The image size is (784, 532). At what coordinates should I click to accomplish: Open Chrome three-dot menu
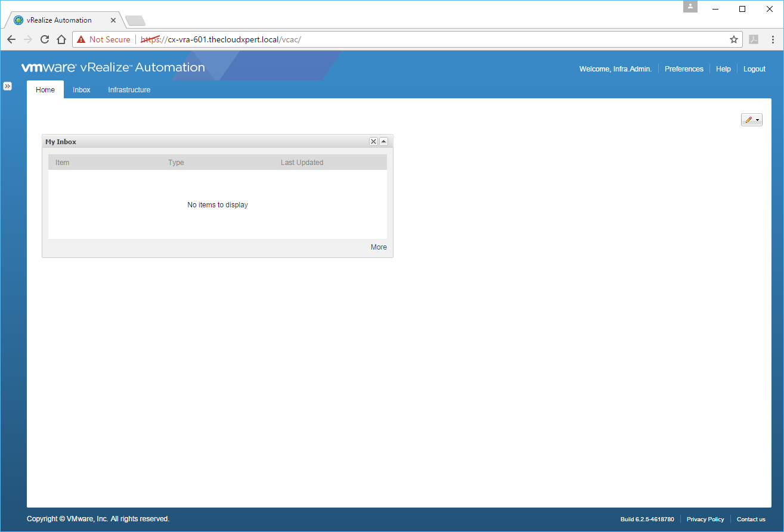(773, 39)
